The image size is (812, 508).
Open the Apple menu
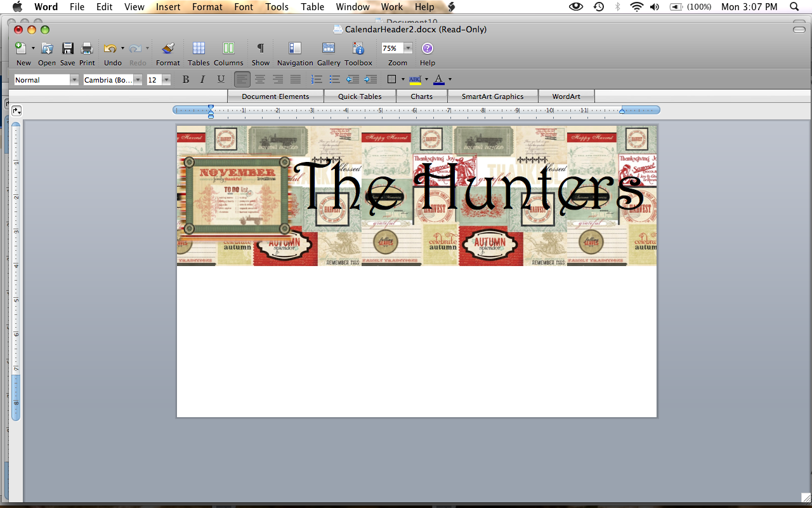[17, 7]
